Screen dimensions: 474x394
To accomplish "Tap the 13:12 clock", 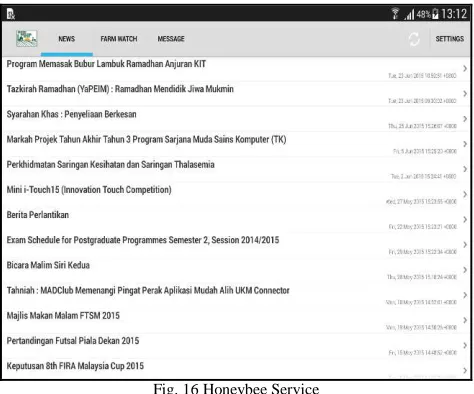I will (x=454, y=14).
